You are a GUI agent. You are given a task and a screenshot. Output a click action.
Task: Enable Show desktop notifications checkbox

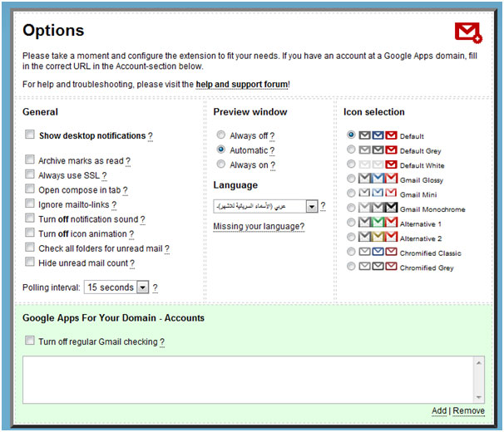pyautogui.click(x=30, y=135)
